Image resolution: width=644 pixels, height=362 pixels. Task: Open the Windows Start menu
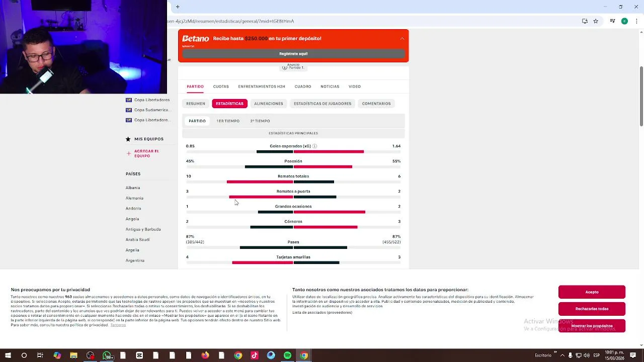[x=8, y=355]
